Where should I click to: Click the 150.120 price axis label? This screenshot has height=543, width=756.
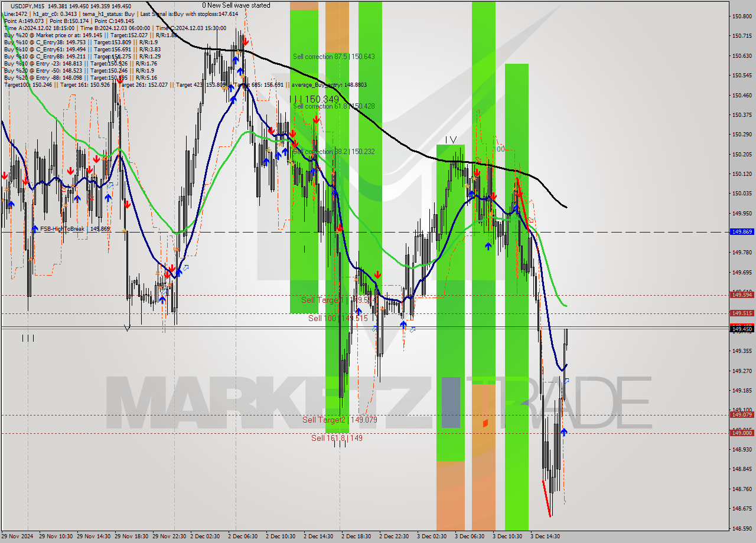pyautogui.click(x=742, y=174)
